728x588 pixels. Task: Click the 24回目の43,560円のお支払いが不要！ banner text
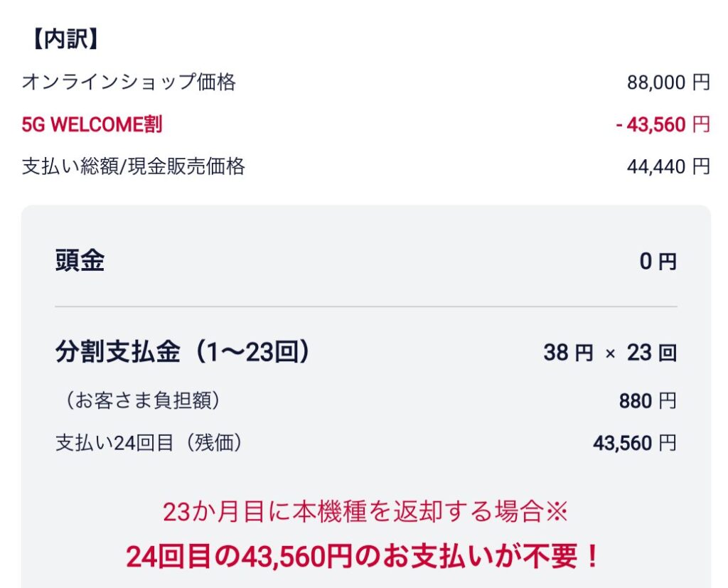point(363,557)
